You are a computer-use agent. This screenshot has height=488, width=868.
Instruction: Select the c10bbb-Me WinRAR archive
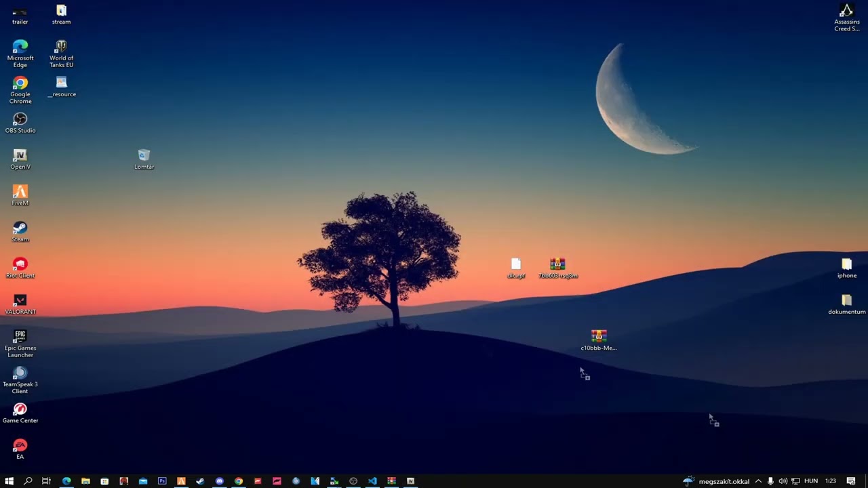(598, 340)
